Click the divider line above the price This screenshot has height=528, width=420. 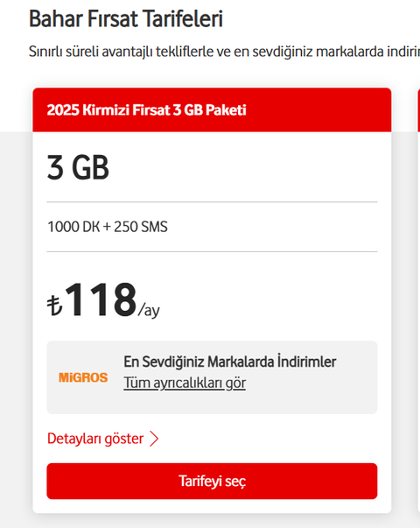212,251
